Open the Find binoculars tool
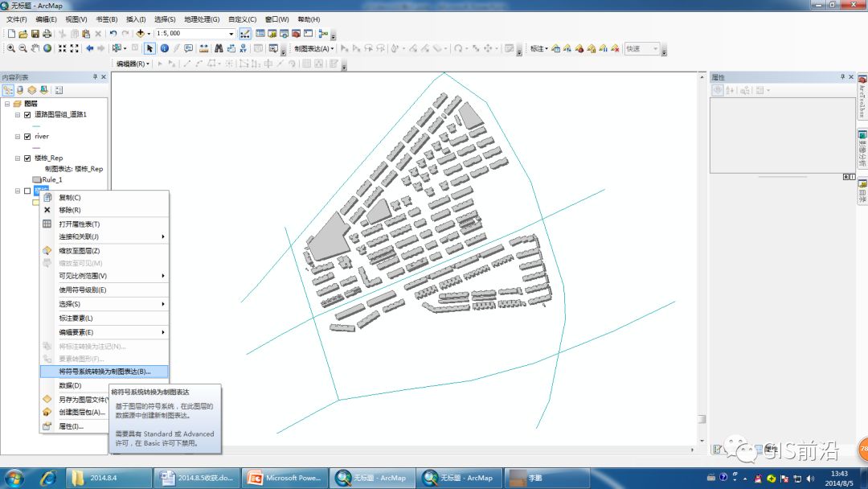This screenshot has width=868, height=489. (x=219, y=48)
